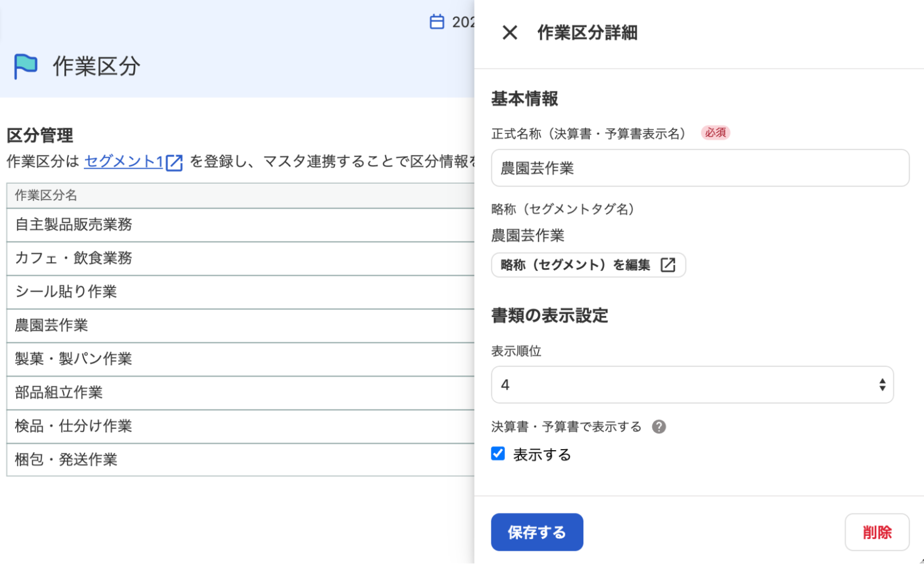Click the 必須 badge next to 正式名称
The height and width of the screenshot is (564, 924).
(715, 133)
